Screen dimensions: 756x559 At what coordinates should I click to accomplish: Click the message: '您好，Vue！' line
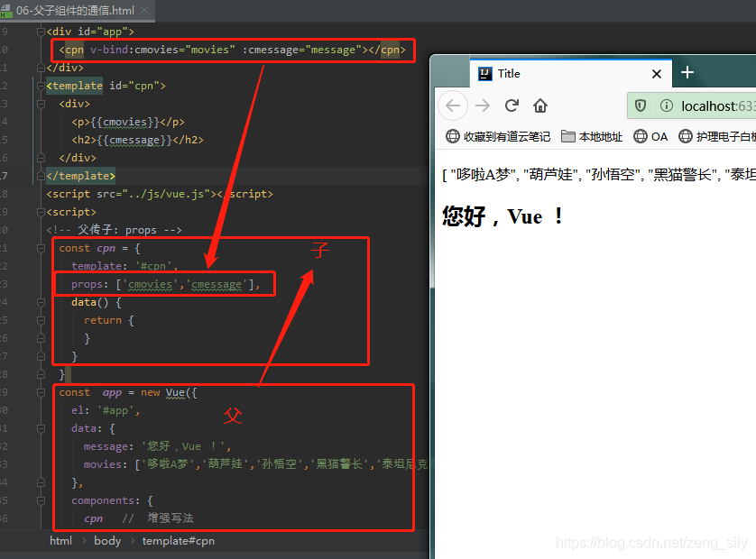click(x=157, y=446)
